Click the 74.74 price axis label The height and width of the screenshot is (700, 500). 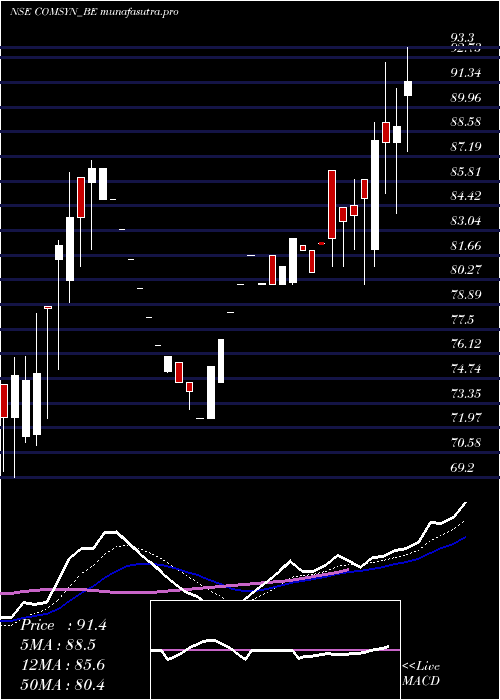click(466, 369)
